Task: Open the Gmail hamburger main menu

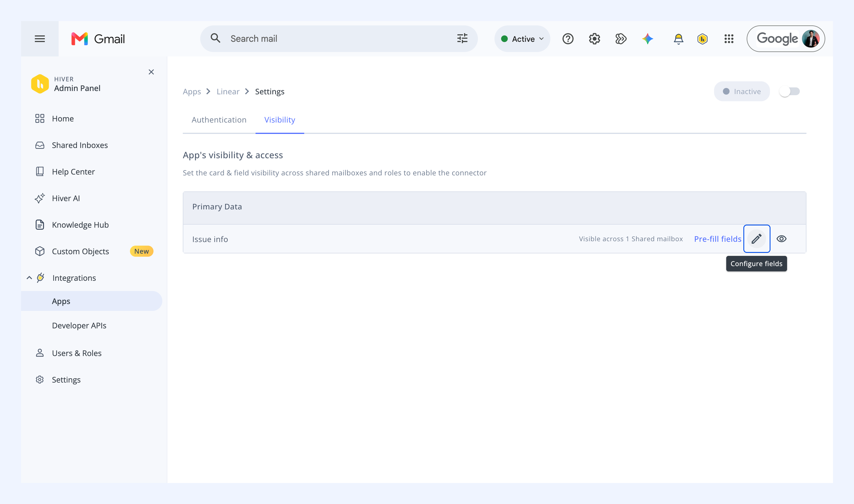Action: pyautogui.click(x=40, y=39)
